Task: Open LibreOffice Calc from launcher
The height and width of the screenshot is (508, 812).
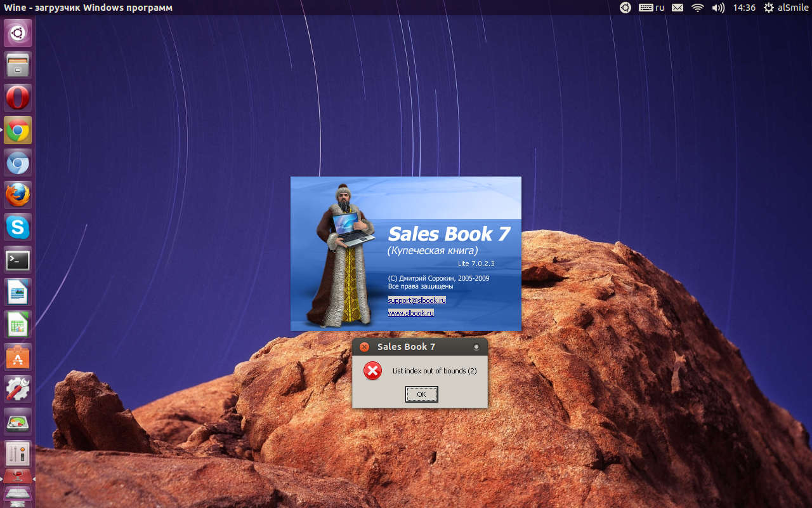Action: (18, 324)
